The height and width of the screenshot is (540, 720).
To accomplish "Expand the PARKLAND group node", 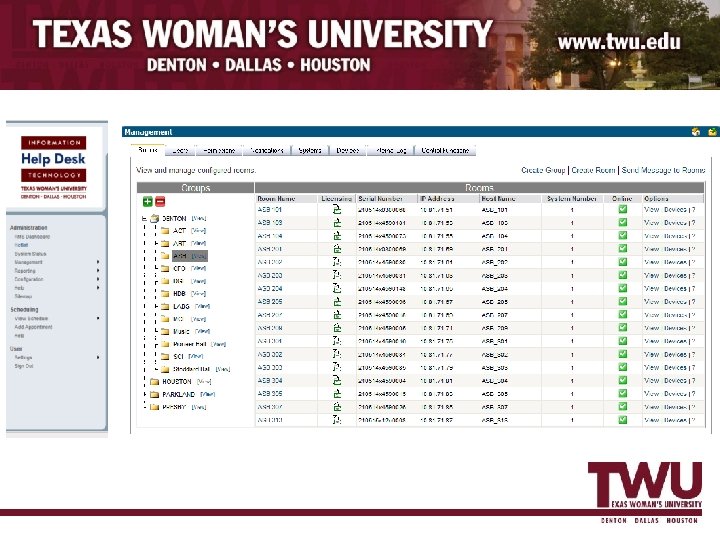I will tap(145, 394).
